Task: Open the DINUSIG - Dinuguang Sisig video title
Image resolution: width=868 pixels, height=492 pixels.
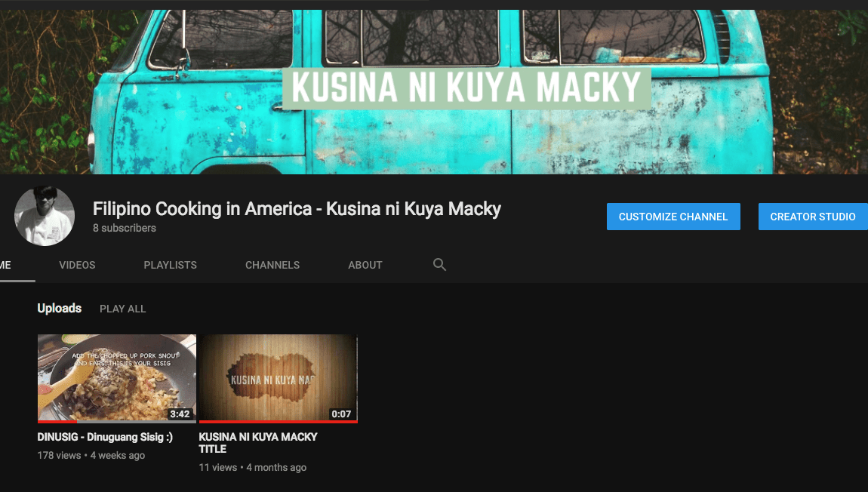Action: point(105,437)
